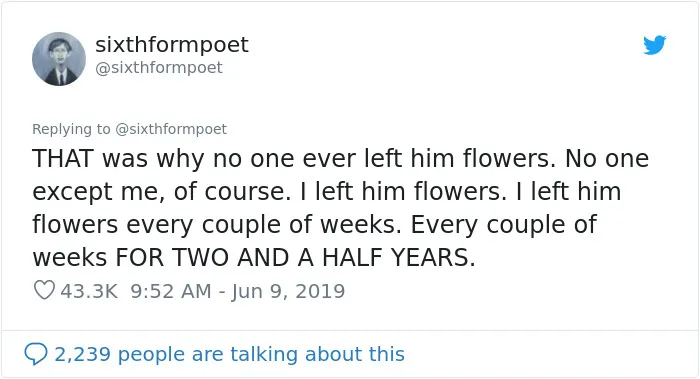
Task: Click the Jun 9, 2019 date
Action: (x=288, y=292)
